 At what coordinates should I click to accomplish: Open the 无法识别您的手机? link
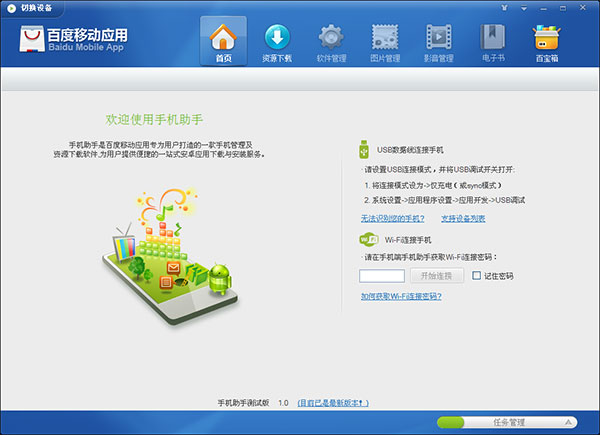tap(393, 218)
